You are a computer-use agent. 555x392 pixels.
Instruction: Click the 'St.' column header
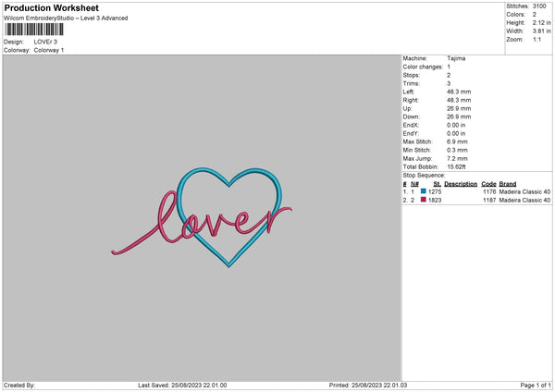pos(438,184)
